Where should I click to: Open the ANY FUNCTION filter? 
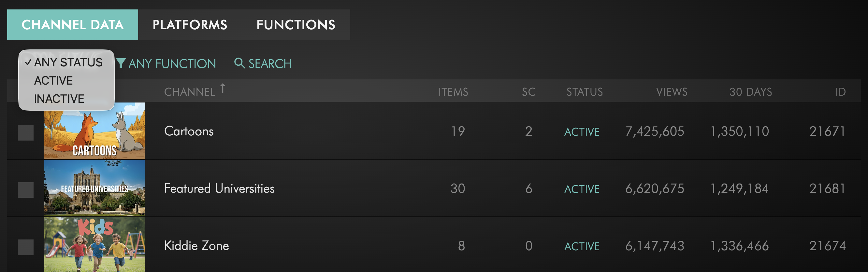click(x=172, y=64)
